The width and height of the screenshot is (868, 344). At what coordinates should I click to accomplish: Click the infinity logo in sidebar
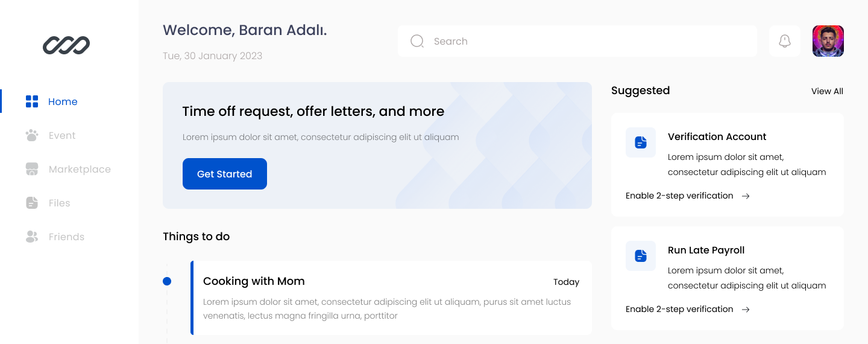coord(66,45)
